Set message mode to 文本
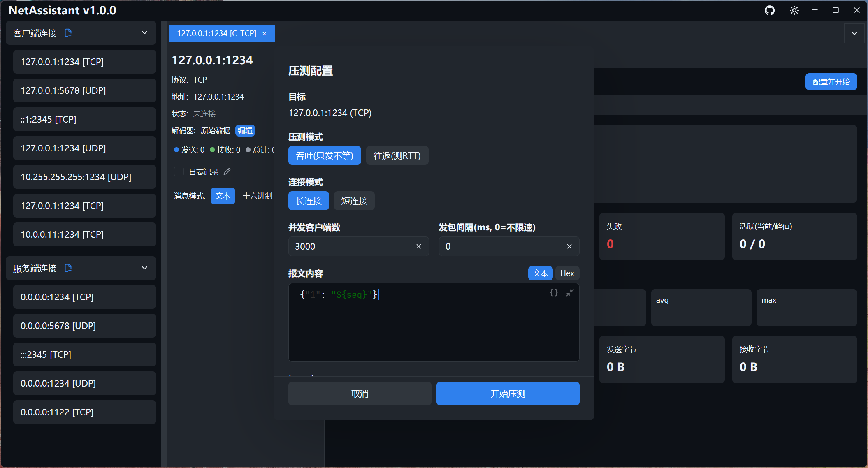Image resolution: width=868 pixels, height=468 pixels. tap(223, 196)
